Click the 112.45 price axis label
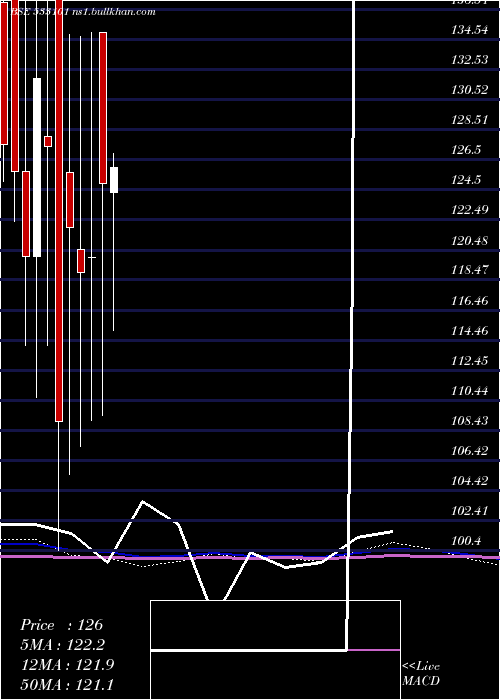The image size is (500, 700). (x=470, y=361)
